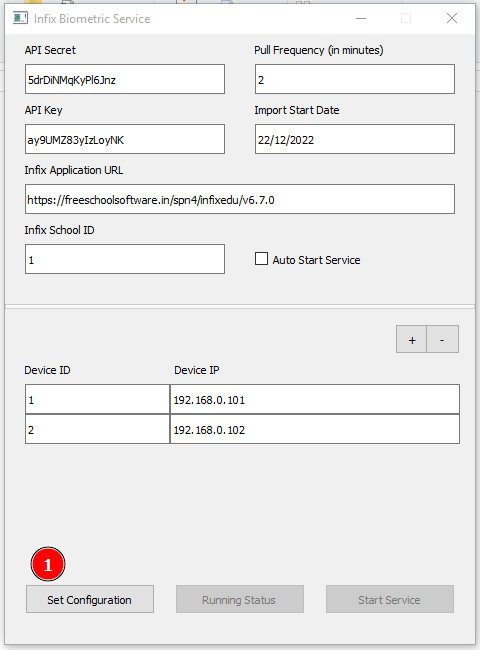Image resolution: width=480 pixels, height=650 pixels.
Task: Select Device ID cell containing 2
Action: 97,429
